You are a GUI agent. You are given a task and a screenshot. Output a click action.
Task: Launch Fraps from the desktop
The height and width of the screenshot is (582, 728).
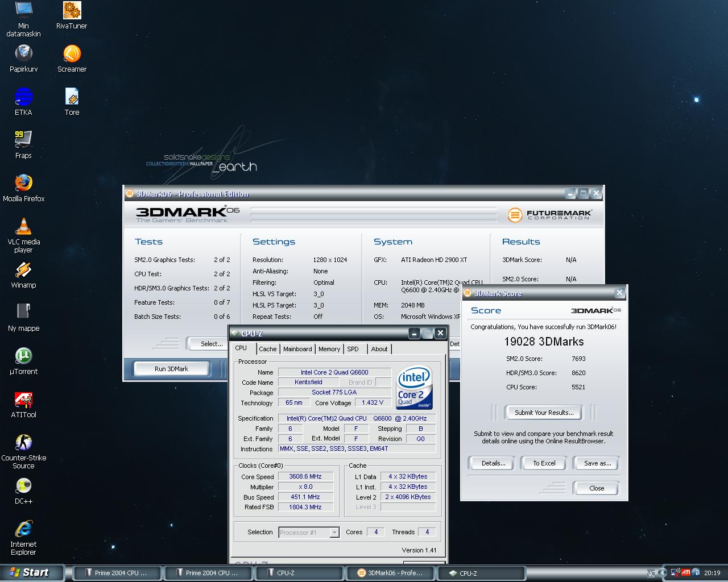coord(23,145)
